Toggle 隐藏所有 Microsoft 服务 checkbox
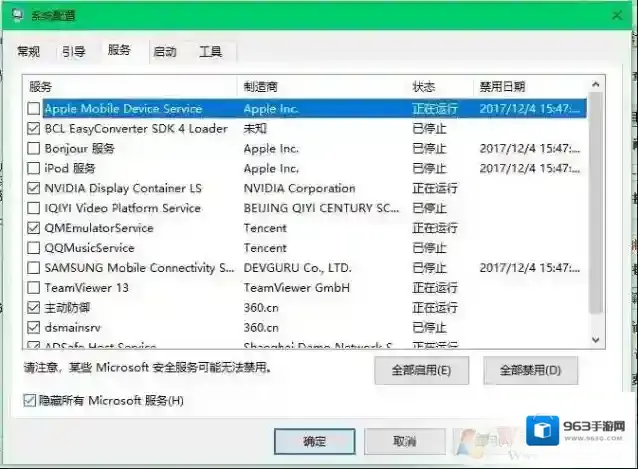This screenshot has width=638, height=469. point(30,401)
